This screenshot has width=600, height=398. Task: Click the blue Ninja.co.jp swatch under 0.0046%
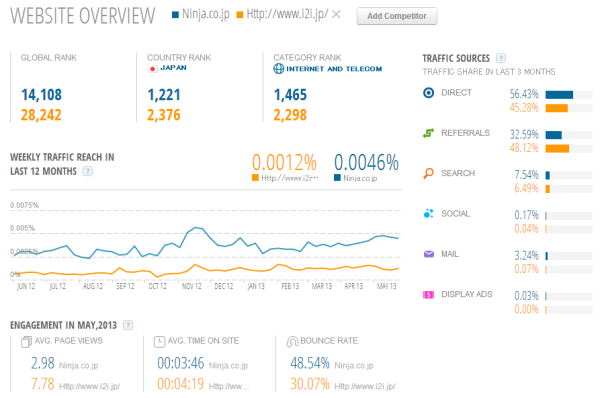[337, 178]
